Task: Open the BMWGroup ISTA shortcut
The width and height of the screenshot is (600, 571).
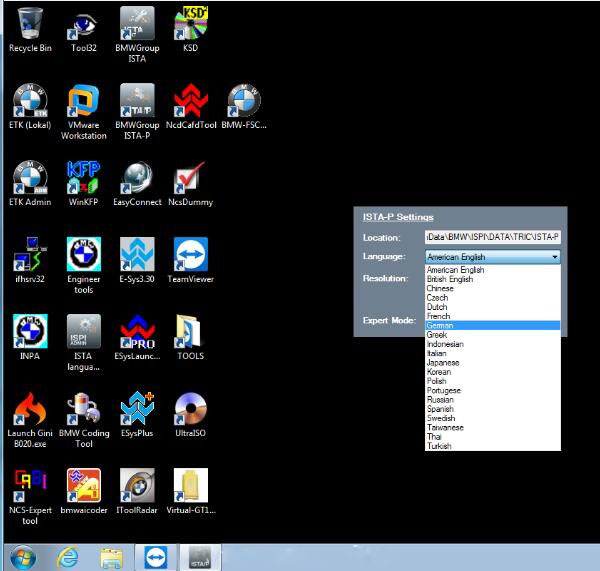Action: click(137, 35)
